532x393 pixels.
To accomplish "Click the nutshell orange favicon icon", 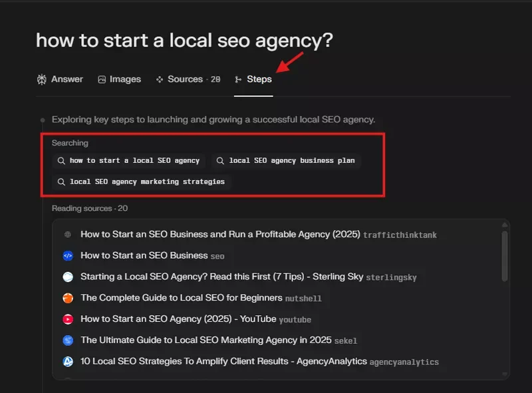I will tap(67, 298).
